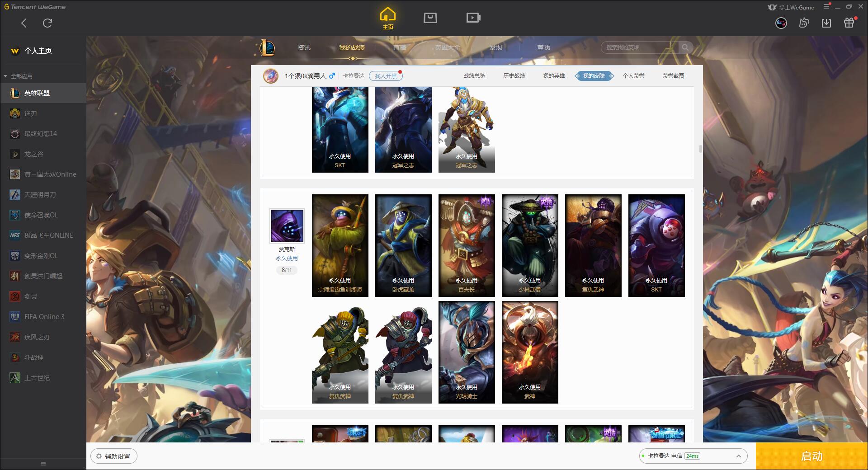Viewport: 868px width, 470px height.
Task: Click the summoner profile avatar
Action: click(x=271, y=75)
